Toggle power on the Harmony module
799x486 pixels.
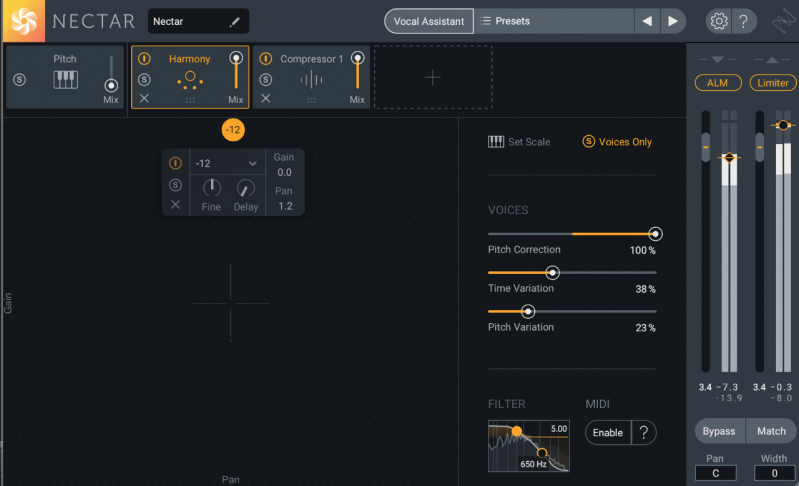[x=144, y=59]
